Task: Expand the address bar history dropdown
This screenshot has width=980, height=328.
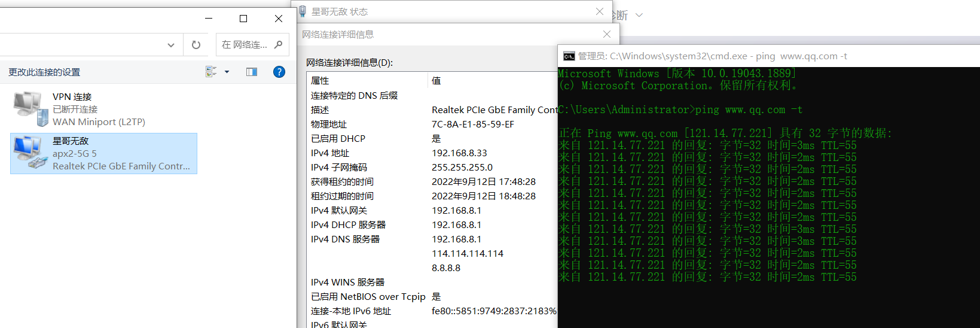Action: [x=171, y=45]
